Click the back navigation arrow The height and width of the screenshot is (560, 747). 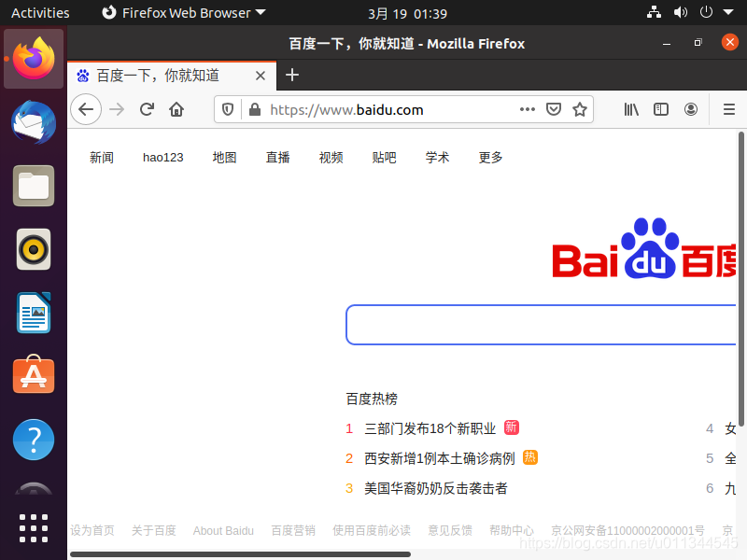[x=85, y=109]
